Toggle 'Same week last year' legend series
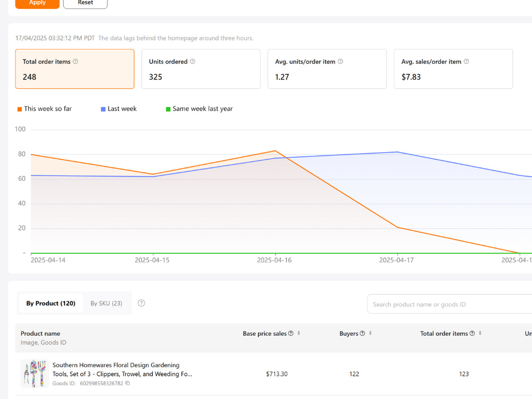 point(199,109)
